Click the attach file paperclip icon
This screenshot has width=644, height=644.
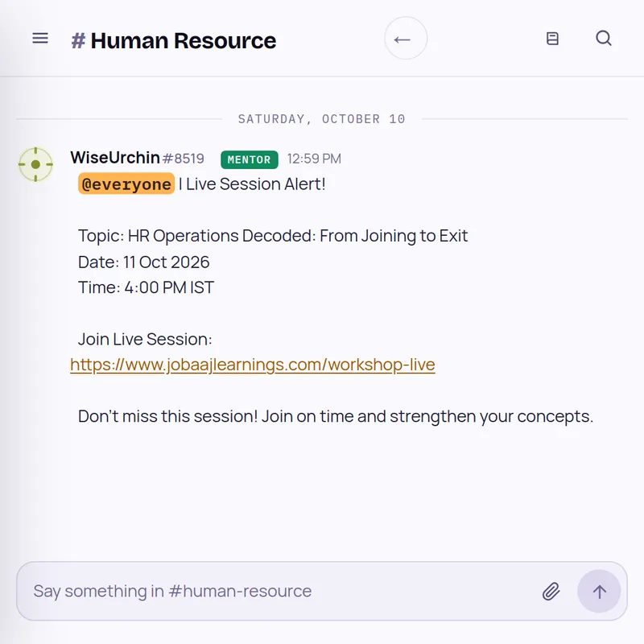tap(551, 592)
